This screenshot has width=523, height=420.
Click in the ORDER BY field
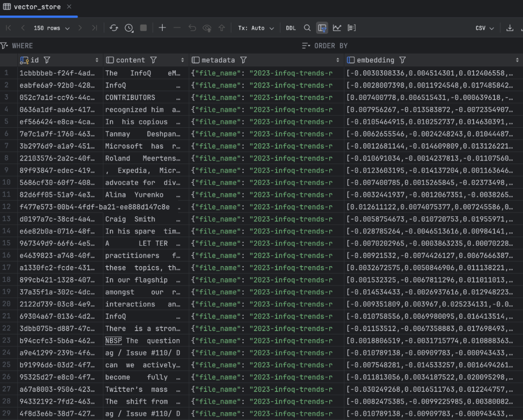pos(412,45)
